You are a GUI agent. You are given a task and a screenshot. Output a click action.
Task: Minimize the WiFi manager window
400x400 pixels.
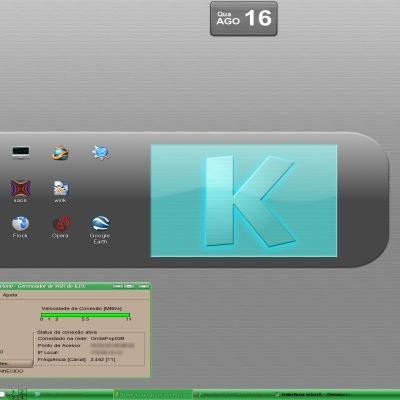118,286
